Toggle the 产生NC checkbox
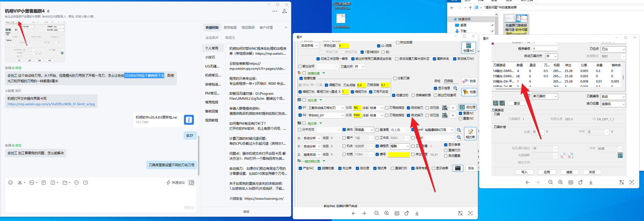Viewport: 644px width, 221px height. (300, 168)
